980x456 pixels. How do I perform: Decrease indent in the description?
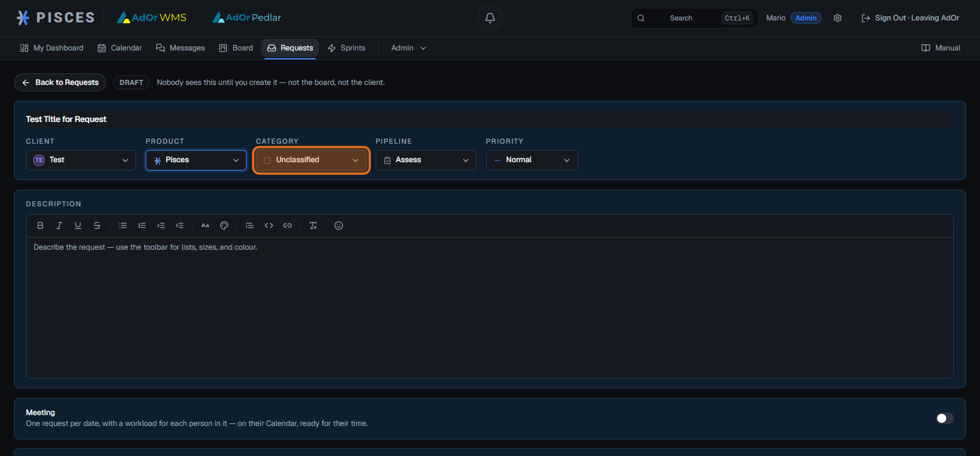tap(180, 225)
